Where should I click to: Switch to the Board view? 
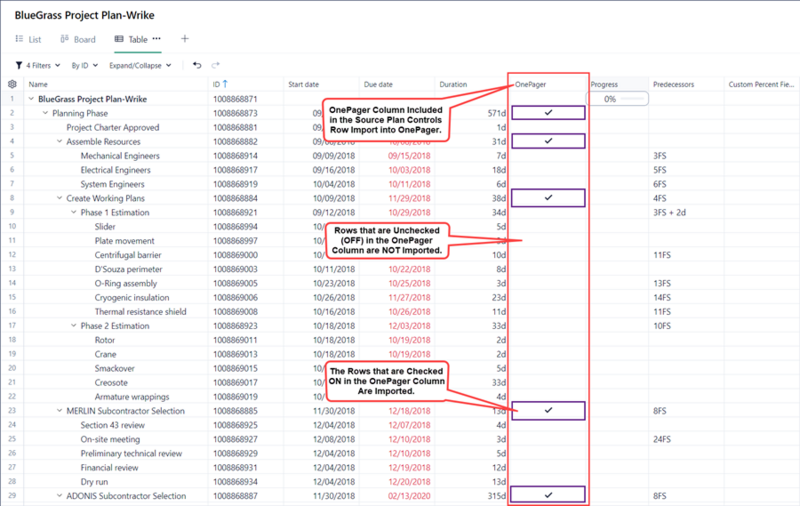(78, 39)
